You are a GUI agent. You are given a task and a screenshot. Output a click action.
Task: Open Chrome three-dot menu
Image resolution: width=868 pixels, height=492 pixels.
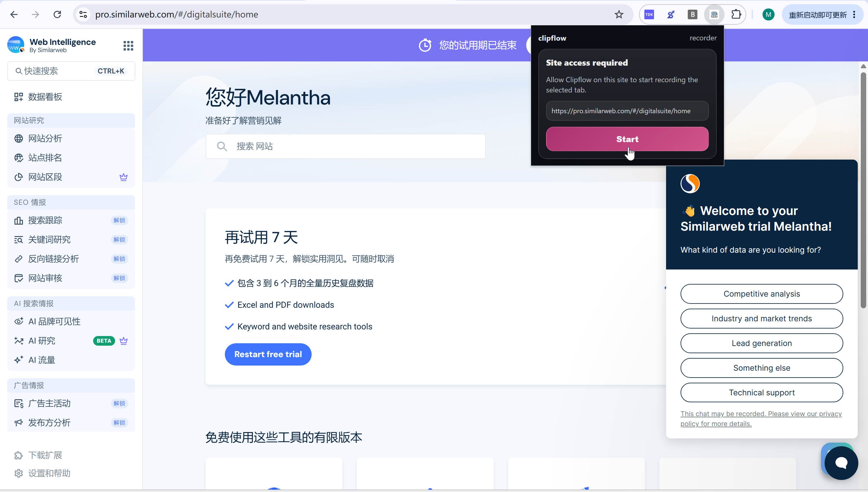854,14
